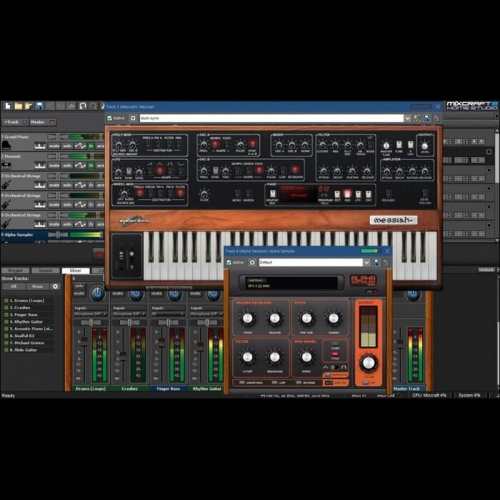Viewport: 500px width, 500px height.
Task: Click the Drums (Loops) volume fader
Action: (84, 342)
